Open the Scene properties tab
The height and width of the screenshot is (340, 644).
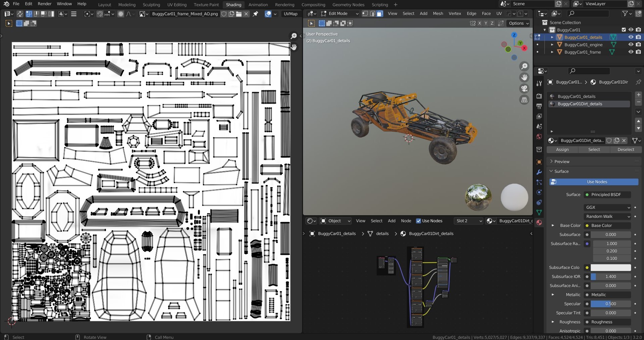[x=539, y=126]
